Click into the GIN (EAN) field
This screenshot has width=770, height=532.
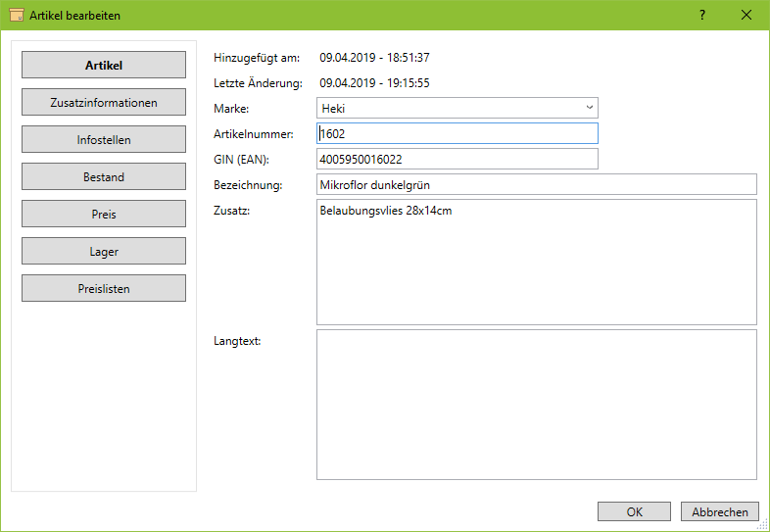pos(457,159)
